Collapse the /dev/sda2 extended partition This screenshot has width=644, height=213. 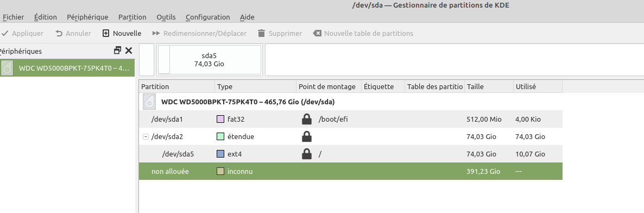click(x=146, y=136)
